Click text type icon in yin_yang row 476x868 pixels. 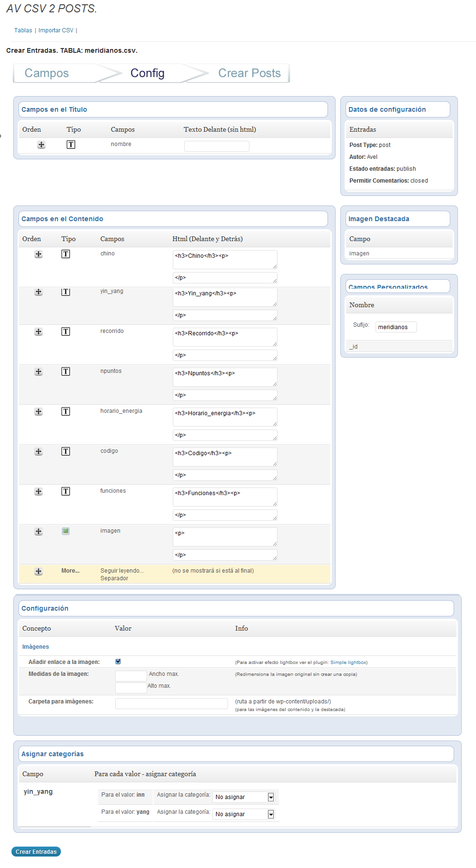pyautogui.click(x=66, y=292)
